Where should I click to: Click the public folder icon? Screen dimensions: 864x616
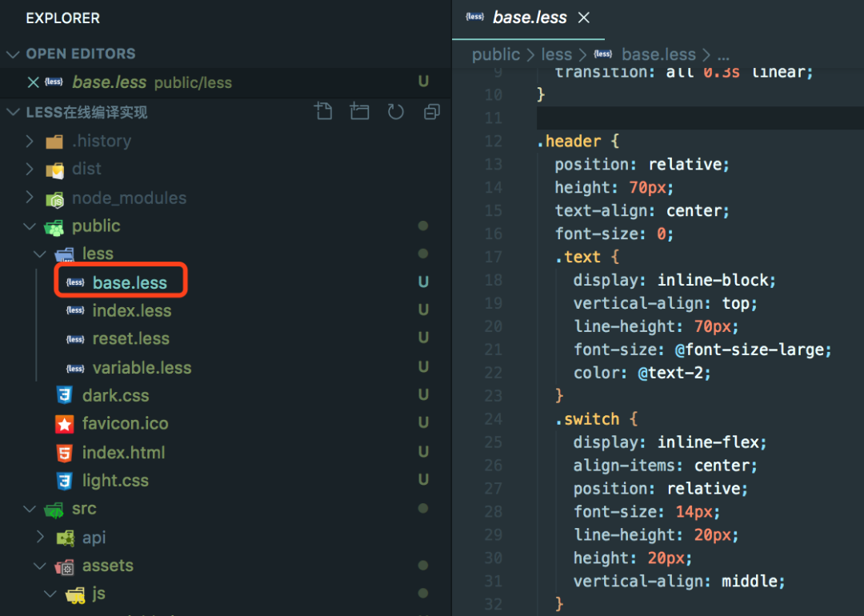54,227
